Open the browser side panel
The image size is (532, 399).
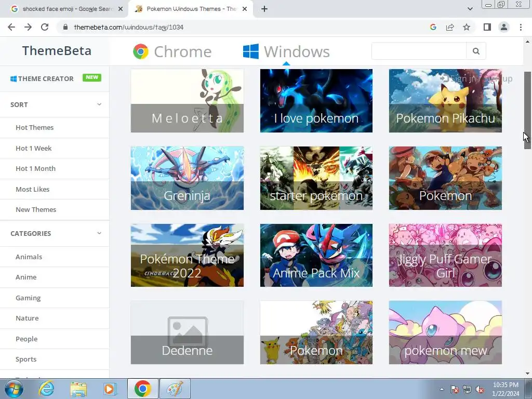point(487,27)
